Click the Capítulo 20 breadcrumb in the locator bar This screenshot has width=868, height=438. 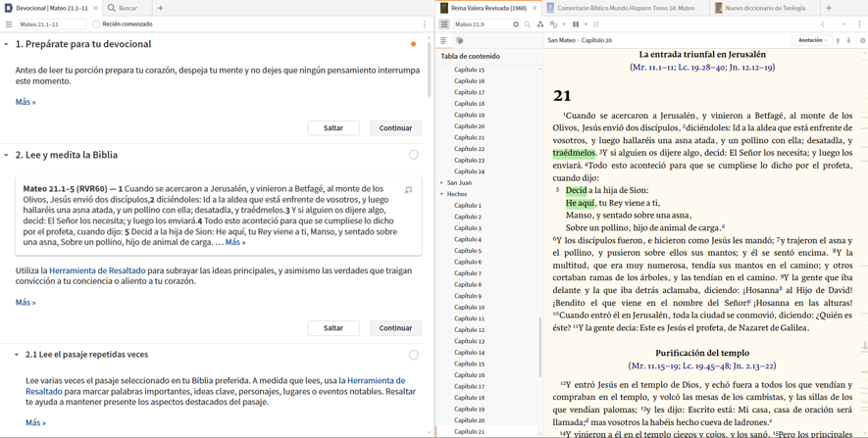tap(596, 40)
